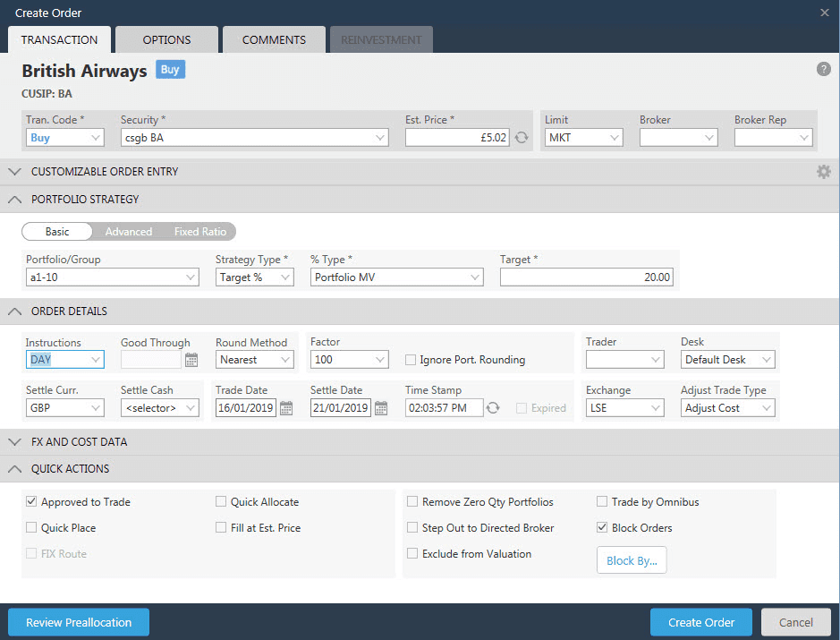840x640 pixels.
Task: Enable the Quick Allocate checkbox
Action: [x=222, y=502]
